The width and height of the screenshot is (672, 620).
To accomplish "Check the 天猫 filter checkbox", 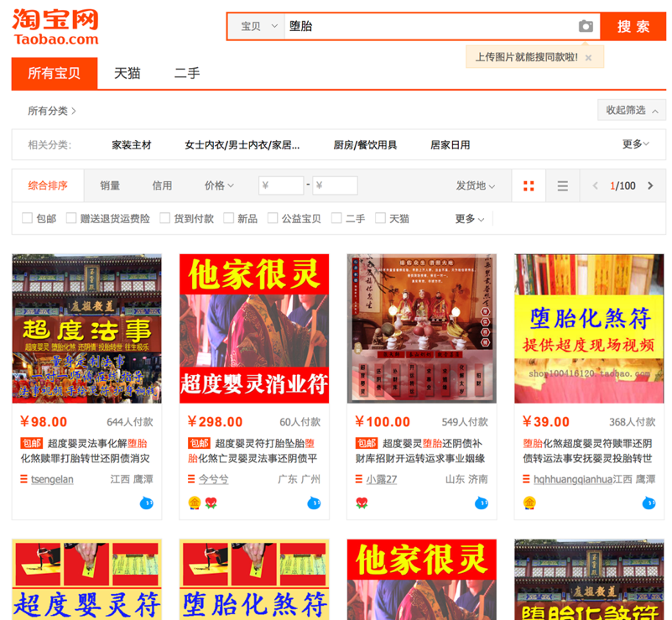I will pyautogui.click(x=380, y=218).
